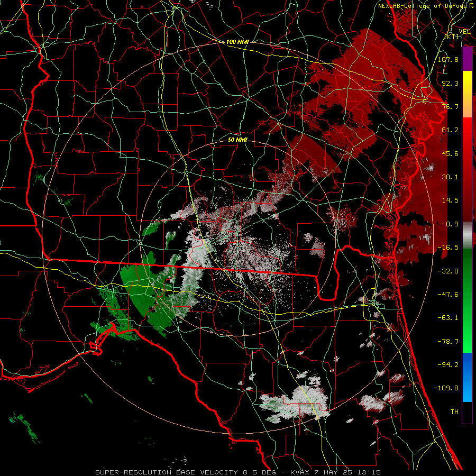Click the -16.5 velocity scale value
Screen dimensions: 476x476
tap(448, 248)
